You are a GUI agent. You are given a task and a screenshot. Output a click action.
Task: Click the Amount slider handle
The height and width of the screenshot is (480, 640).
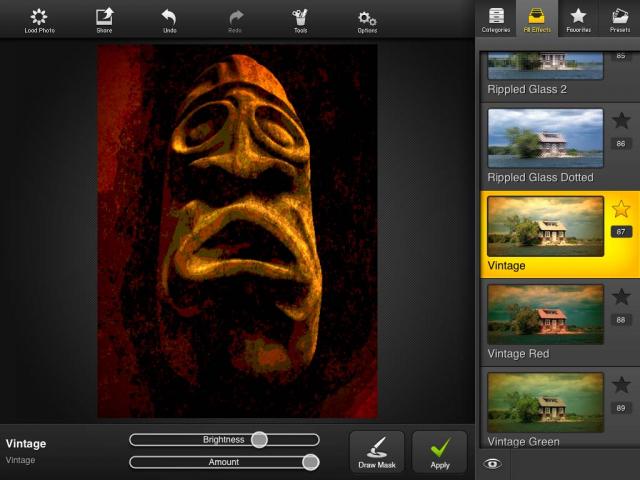310,462
